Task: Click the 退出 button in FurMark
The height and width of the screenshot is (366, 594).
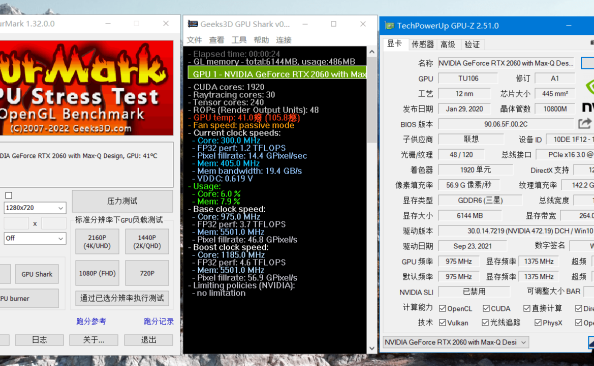Action: (148, 340)
